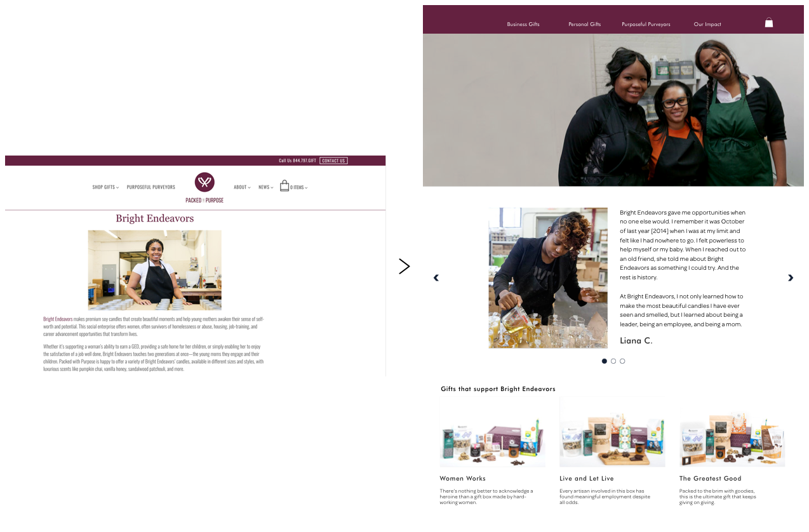Open the cart bag icon beside 0 Items
This screenshot has width=809, height=532.
click(x=284, y=186)
